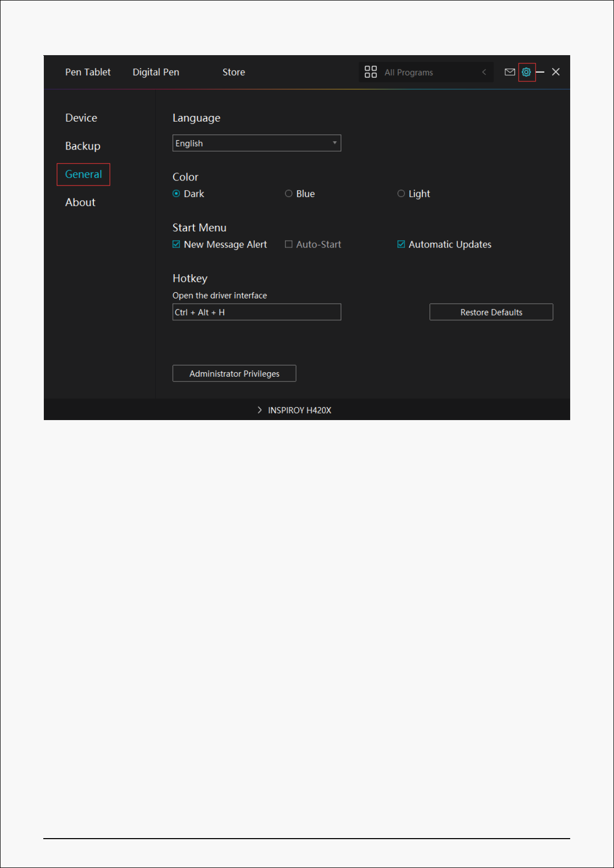614x868 pixels.
Task: Go to the Store tab
Action: click(x=234, y=72)
